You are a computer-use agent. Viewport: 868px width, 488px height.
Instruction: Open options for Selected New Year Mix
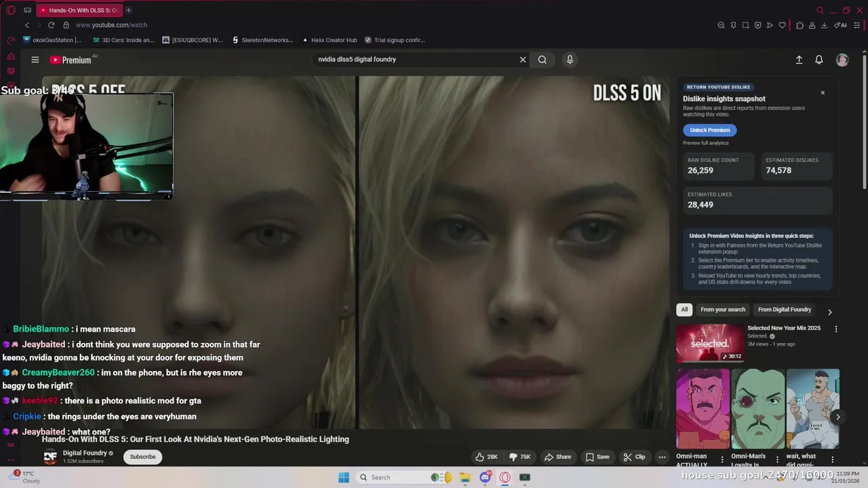[835, 329]
